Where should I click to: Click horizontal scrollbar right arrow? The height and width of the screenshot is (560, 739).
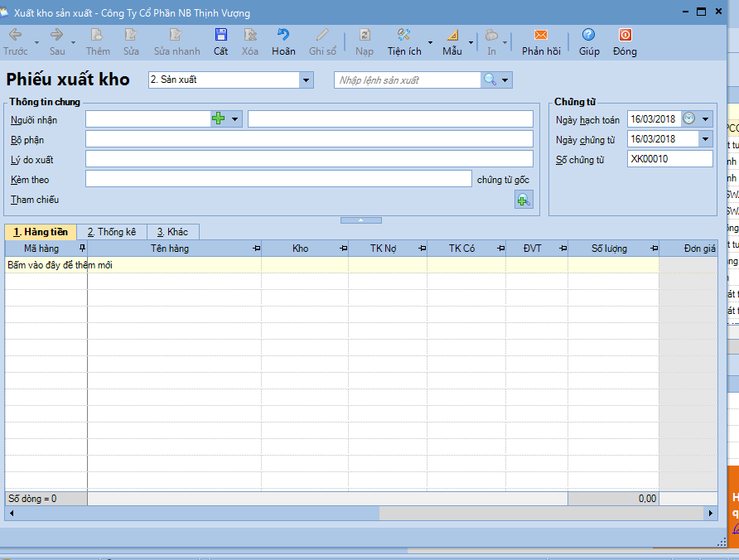pos(710,513)
